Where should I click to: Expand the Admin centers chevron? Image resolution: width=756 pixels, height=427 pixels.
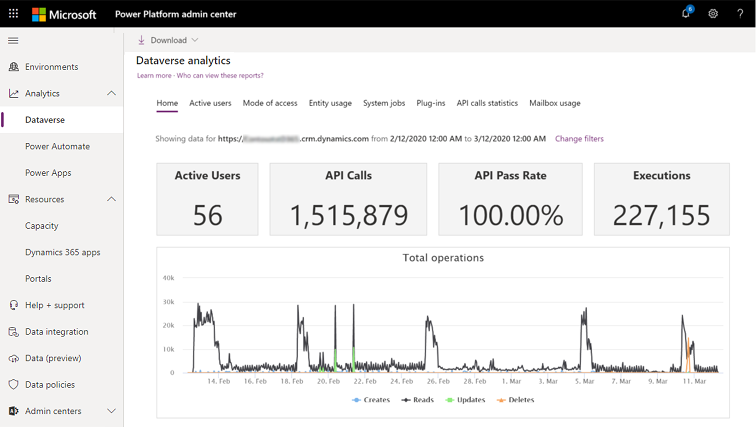point(111,411)
